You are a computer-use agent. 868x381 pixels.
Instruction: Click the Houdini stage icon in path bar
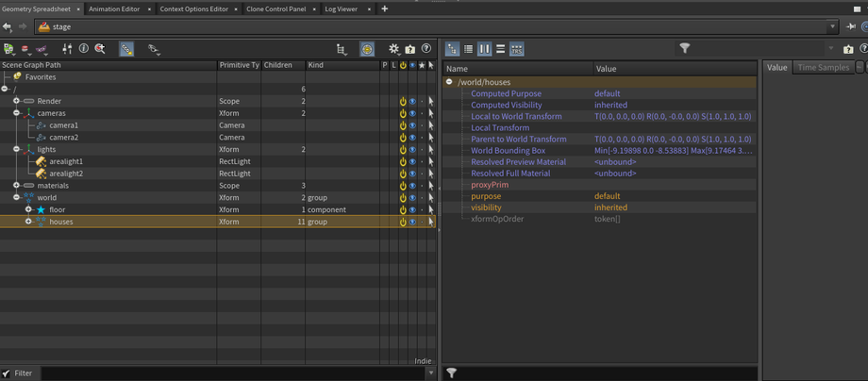[43, 27]
